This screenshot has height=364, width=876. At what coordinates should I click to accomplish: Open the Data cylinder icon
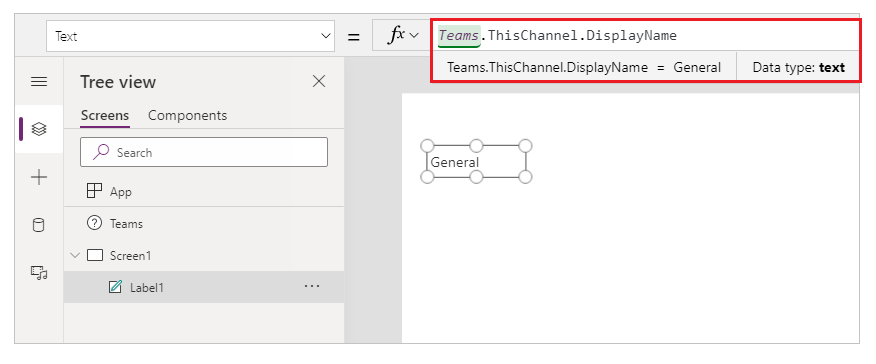click(x=39, y=225)
